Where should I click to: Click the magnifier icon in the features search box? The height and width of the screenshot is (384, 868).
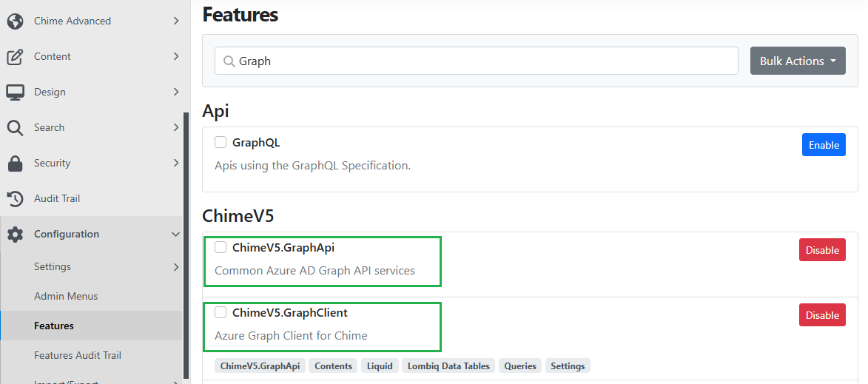tap(229, 61)
